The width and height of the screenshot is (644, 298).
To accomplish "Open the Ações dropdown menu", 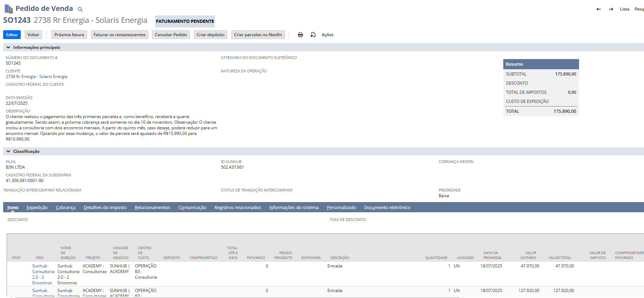I will point(327,35).
